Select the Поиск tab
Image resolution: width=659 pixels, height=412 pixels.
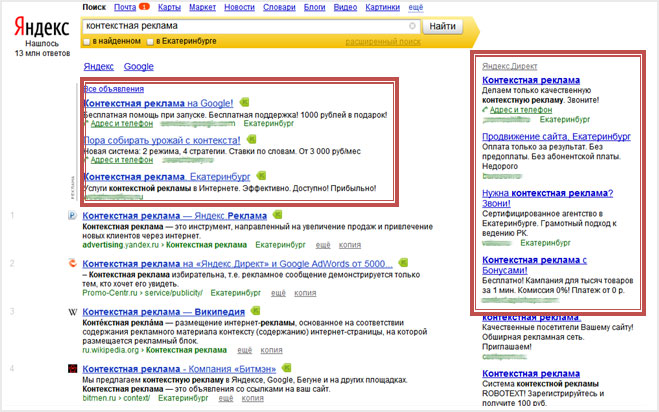94,7
